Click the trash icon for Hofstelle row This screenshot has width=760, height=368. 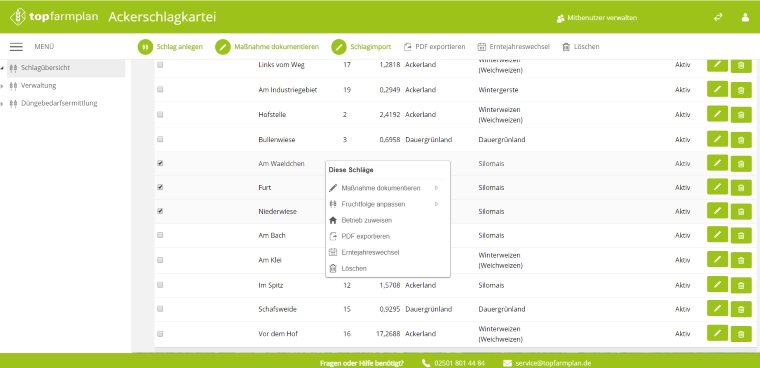click(741, 115)
